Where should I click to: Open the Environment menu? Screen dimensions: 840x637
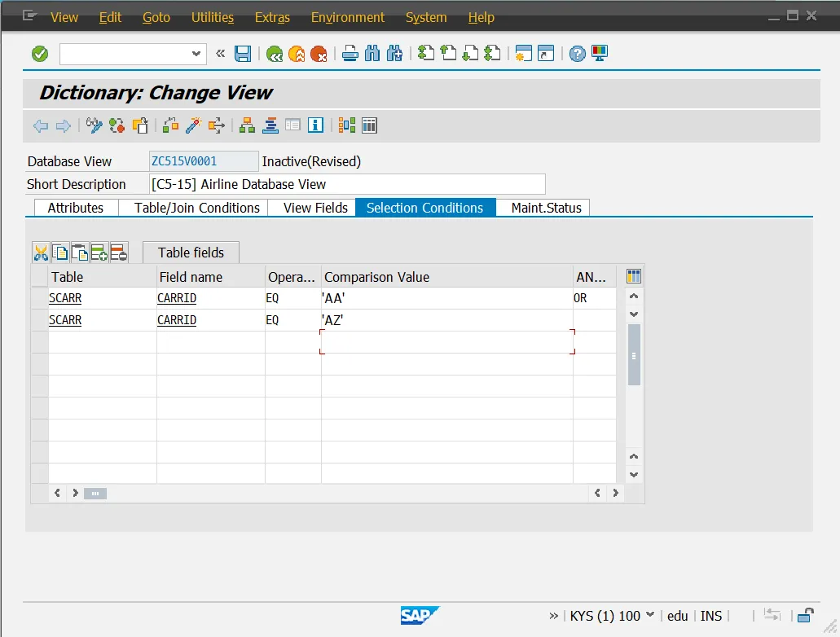pyautogui.click(x=348, y=17)
